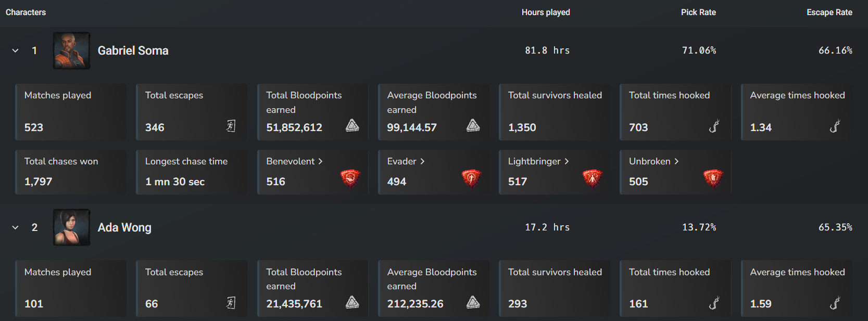Viewport: 868px width, 321px height.
Task: Click the Ada Wong name
Action: pos(124,227)
